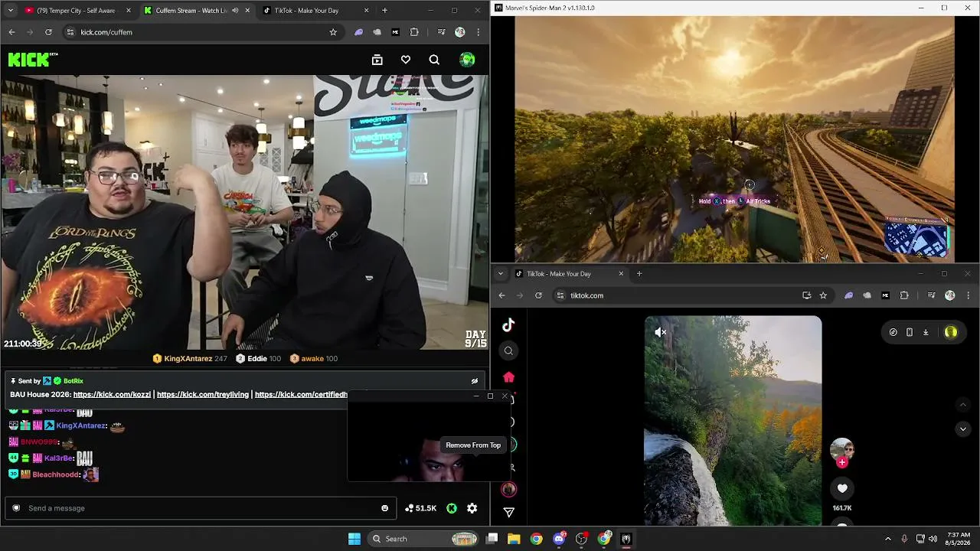Open TikTok coins icon in top pill
This screenshot has width=980, height=551.
tap(893, 332)
